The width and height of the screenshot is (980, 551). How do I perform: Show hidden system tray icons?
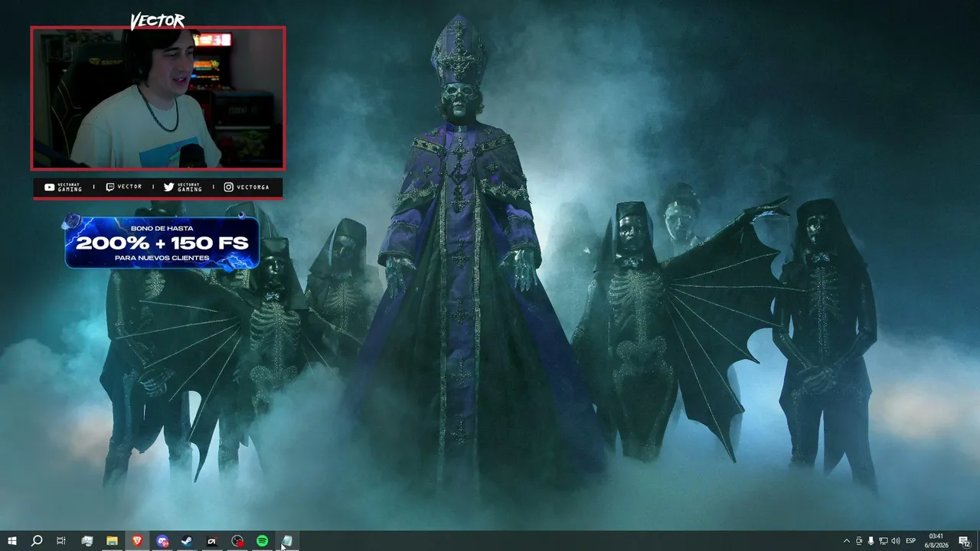tap(846, 541)
